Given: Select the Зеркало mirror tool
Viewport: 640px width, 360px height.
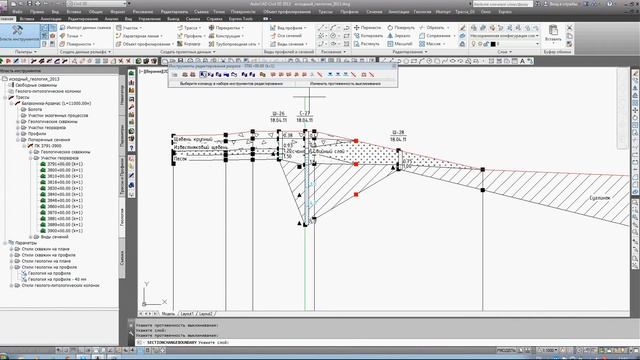Looking at the screenshot, I should coord(398,36).
